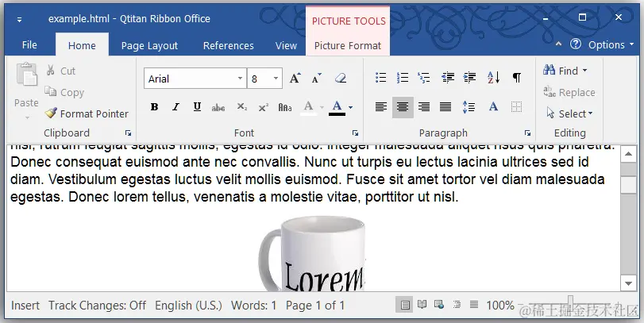Screen dimensions: 644x323
Task: Click Insert mode in status bar
Action: tap(25, 306)
